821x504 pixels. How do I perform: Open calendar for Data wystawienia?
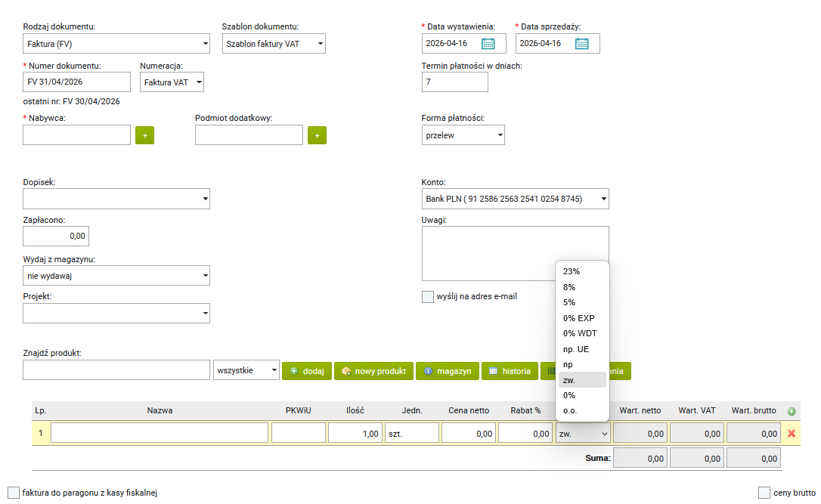click(x=488, y=43)
